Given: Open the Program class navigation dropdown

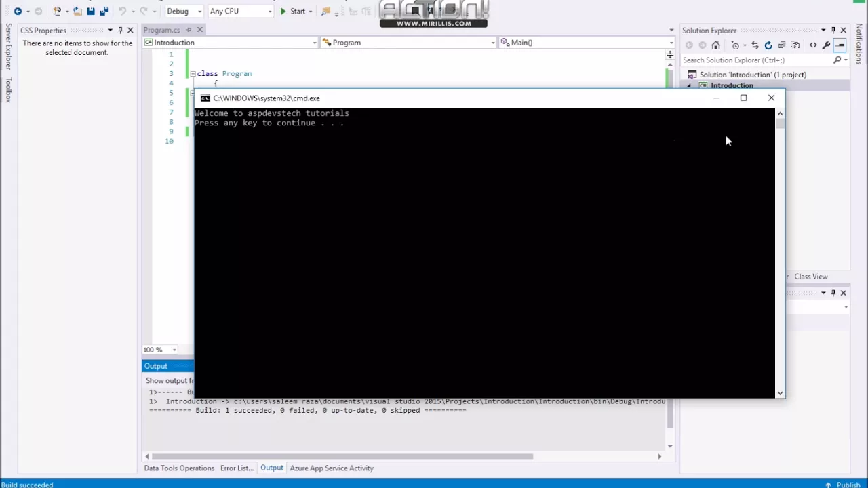Looking at the screenshot, I should [x=493, y=43].
